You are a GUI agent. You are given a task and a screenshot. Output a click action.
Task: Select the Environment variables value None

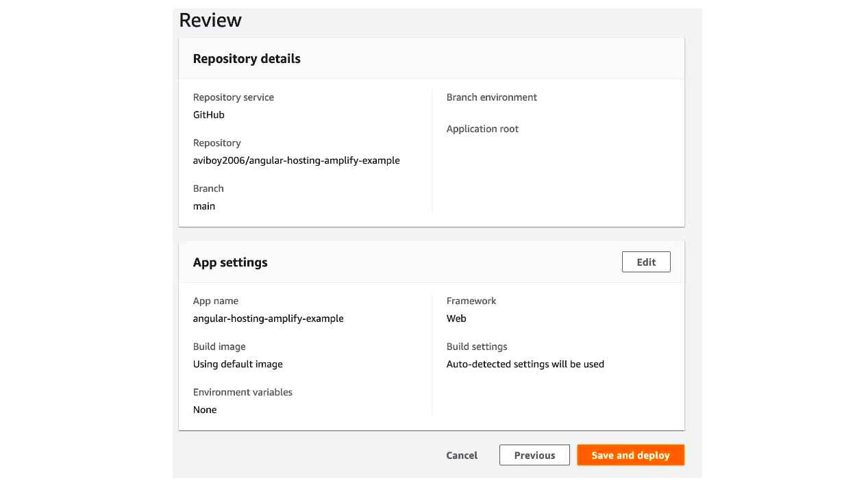tap(205, 409)
